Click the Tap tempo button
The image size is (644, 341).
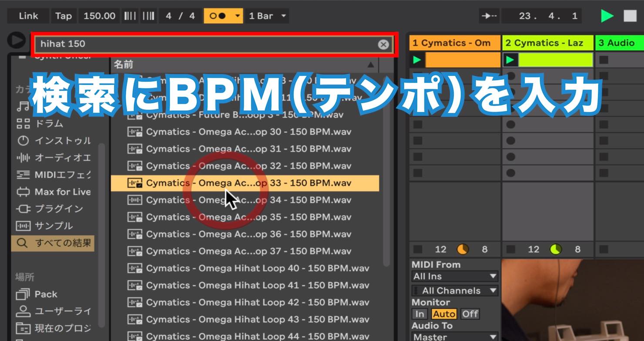click(x=64, y=16)
